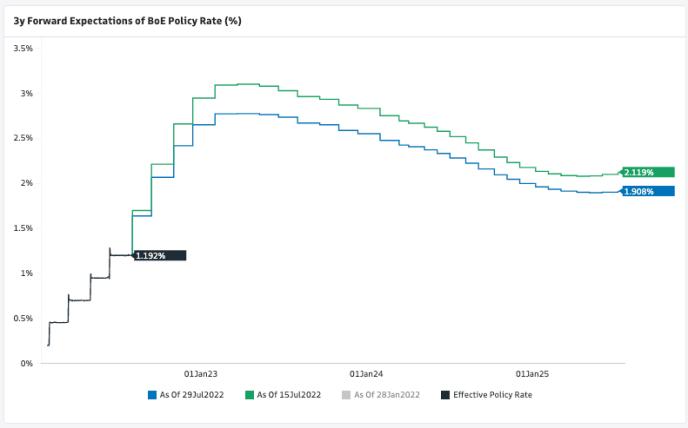Click the grey swatch for As Of 28Jan2022
The image size is (688, 428).
(347, 395)
